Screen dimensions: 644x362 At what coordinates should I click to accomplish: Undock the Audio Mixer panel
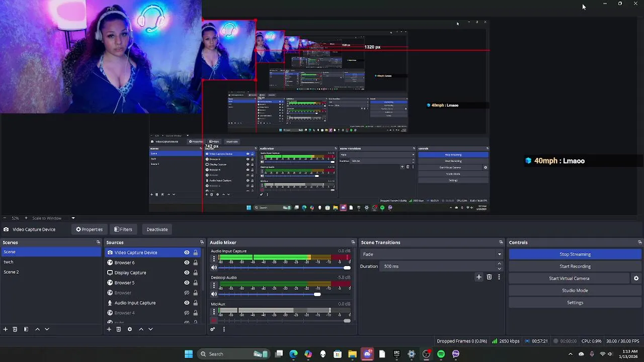coord(353,242)
